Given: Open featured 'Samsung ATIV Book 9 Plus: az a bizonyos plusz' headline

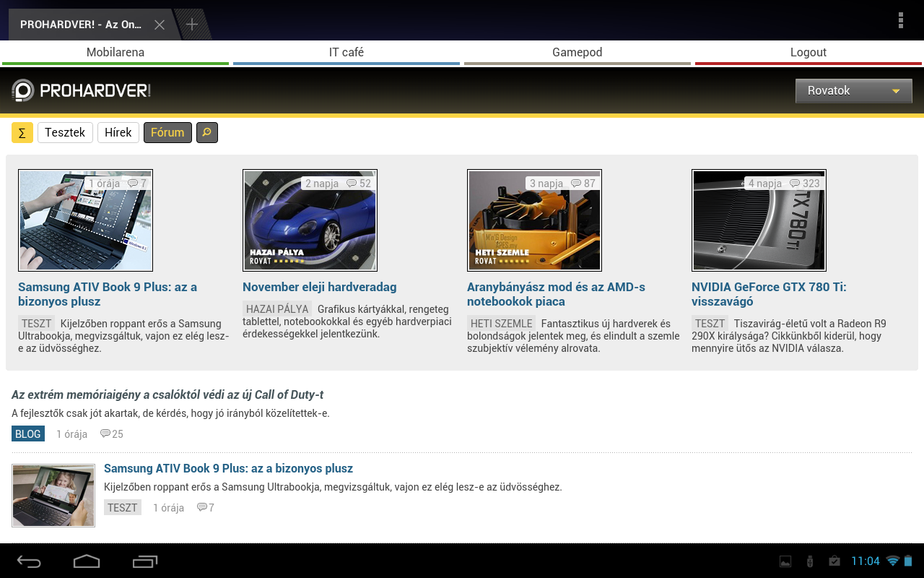Looking at the screenshot, I should point(108,295).
